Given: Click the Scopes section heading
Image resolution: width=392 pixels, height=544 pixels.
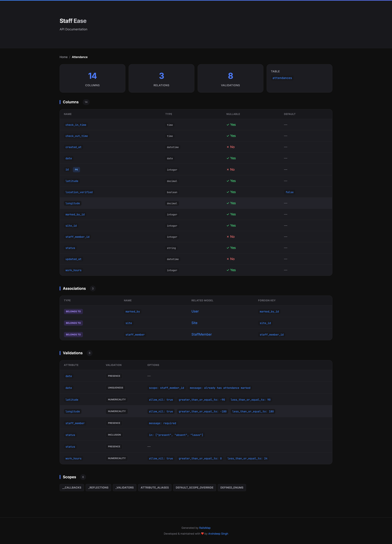Looking at the screenshot, I should [70, 477].
